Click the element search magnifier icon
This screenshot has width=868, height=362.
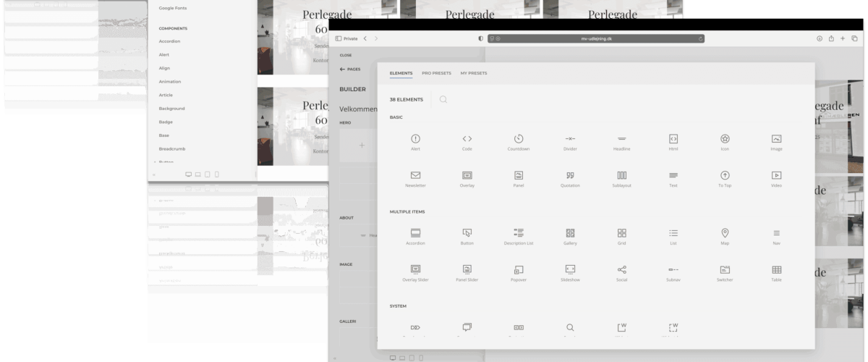pyautogui.click(x=443, y=99)
